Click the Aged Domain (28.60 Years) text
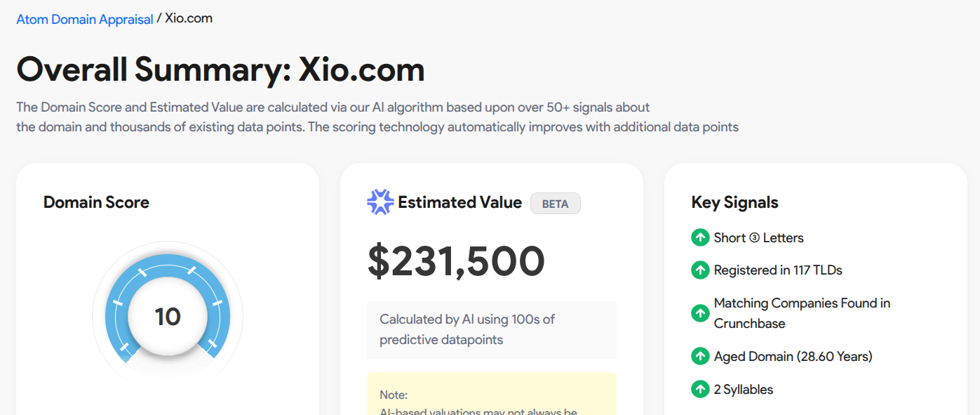 (x=793, y=356)
